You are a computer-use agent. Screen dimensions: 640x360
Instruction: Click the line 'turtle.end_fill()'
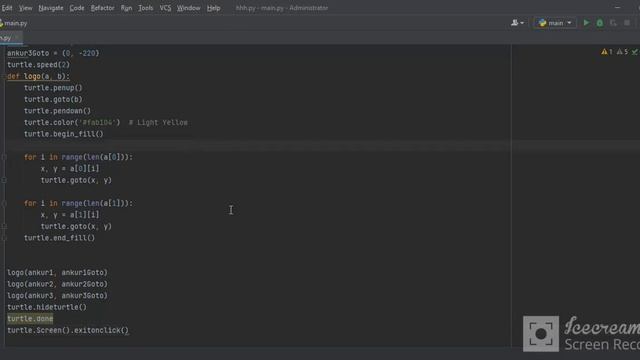[59, 238]
